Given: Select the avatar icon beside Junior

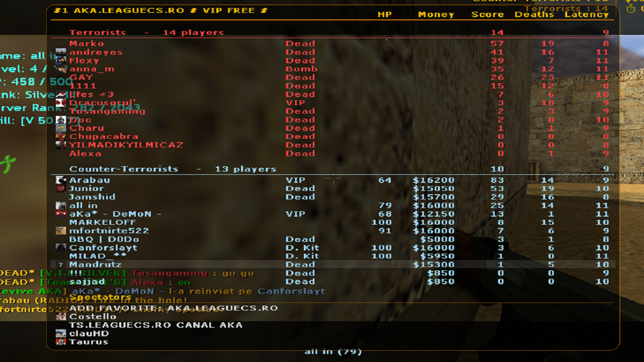Looking at the screenshot, I should pos(61,188).
